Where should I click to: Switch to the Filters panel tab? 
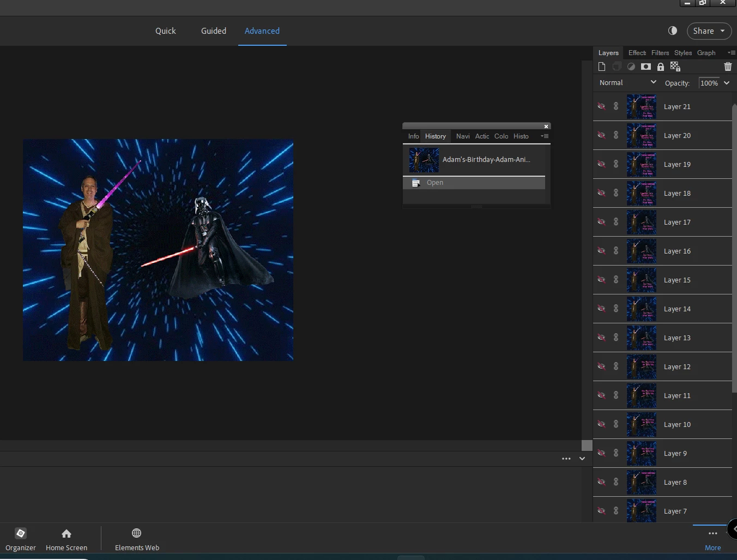[660, 53]
